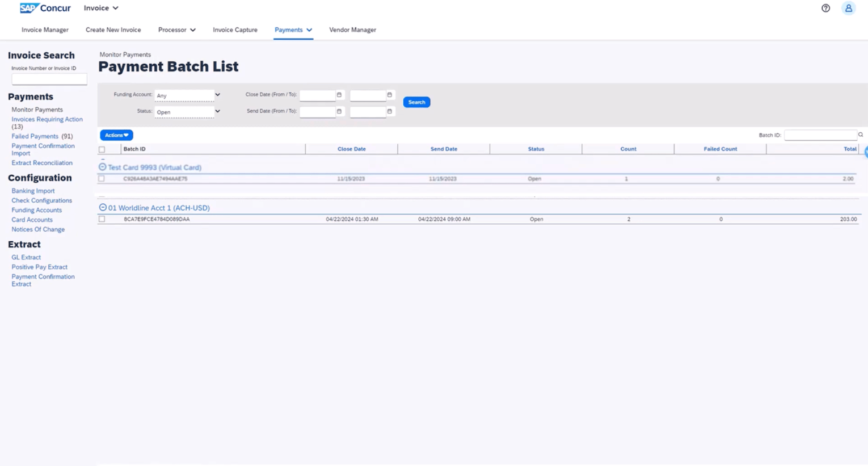Open the Invoice module dropdown
The height and width of the screenshot is (466, 868).
[101, 8]
